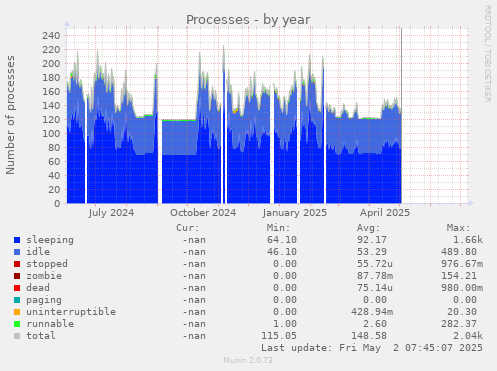The image size is (497, 371).
Task: Click the 'Cur:' column header
Action: click(188, 228)
